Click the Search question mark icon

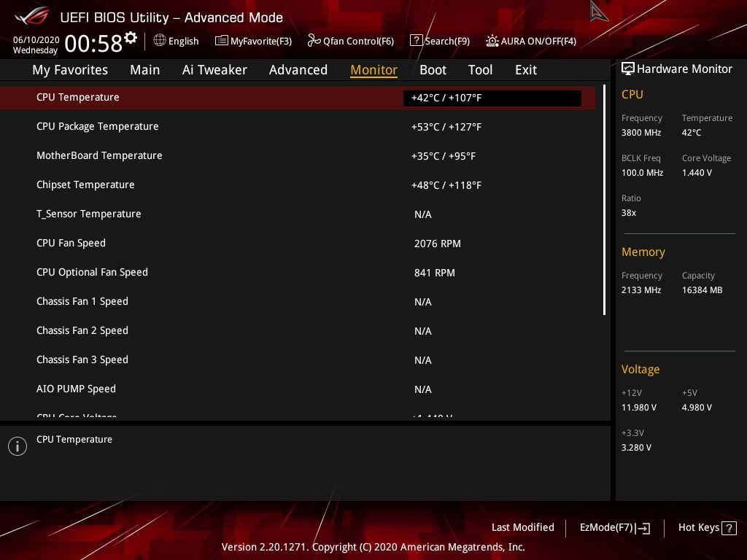point(416,41)
